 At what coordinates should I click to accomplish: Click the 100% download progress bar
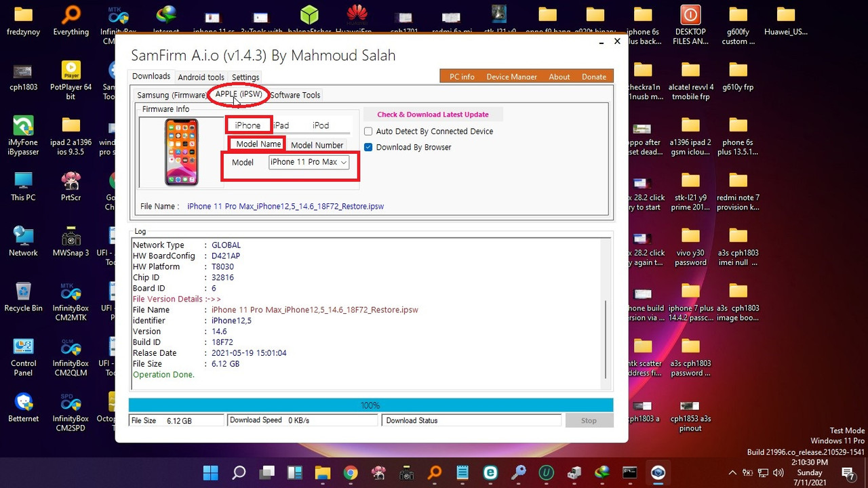370,405
